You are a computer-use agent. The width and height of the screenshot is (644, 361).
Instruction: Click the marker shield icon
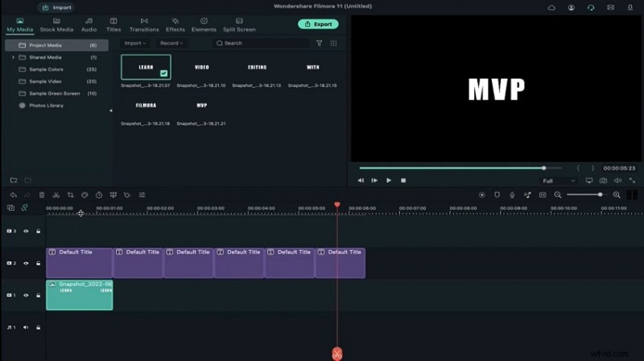tap(497, 195)
